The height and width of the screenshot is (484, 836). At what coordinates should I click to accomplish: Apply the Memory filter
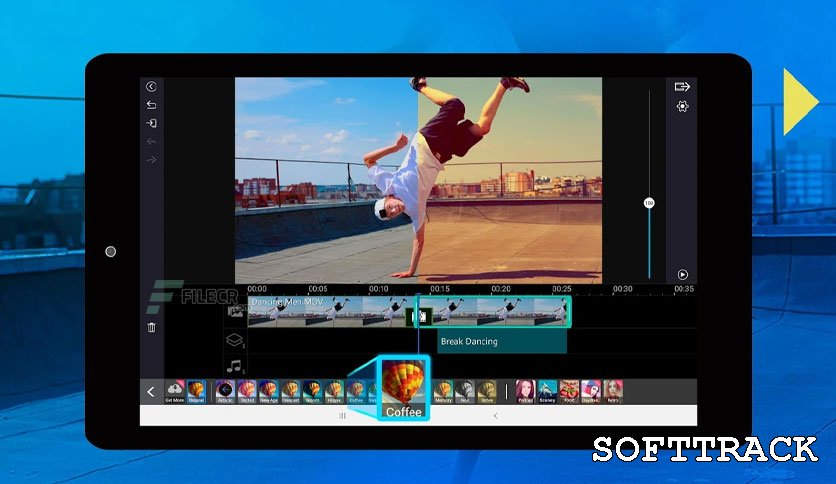click(x=443, y=390)
